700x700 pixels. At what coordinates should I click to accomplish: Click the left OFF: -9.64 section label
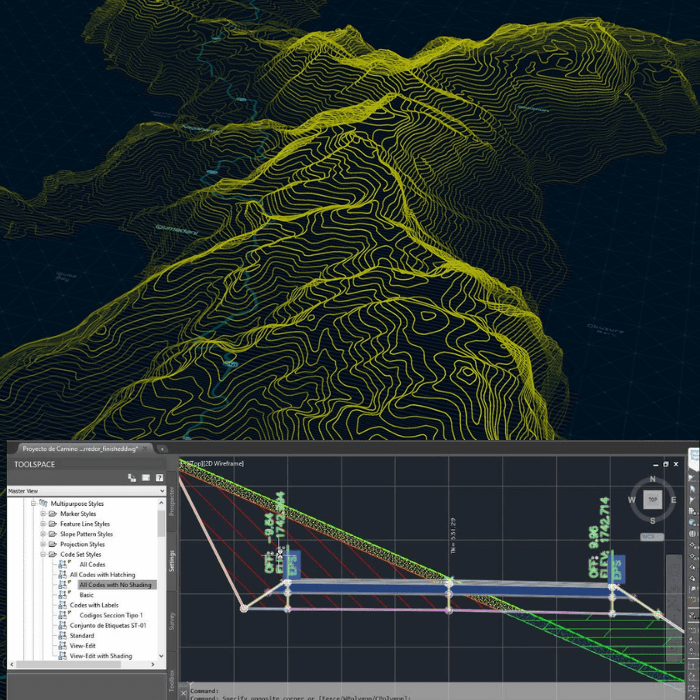[x=269, y=543]
